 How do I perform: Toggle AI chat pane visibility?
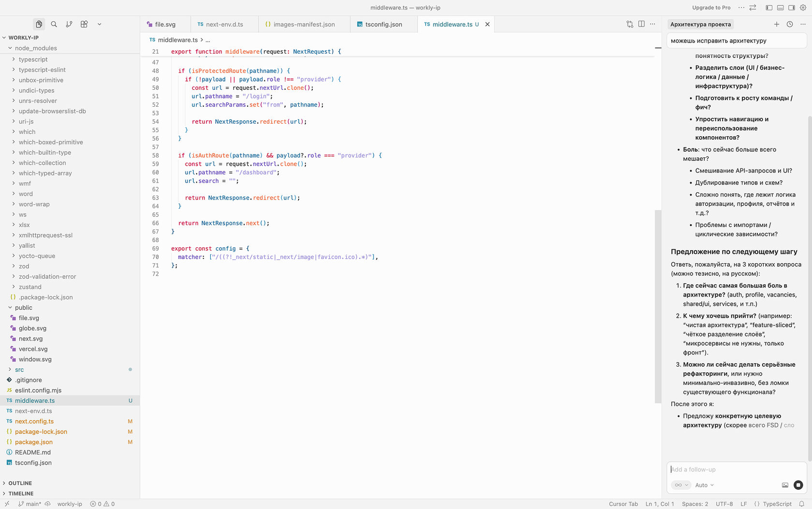point(792,8)
